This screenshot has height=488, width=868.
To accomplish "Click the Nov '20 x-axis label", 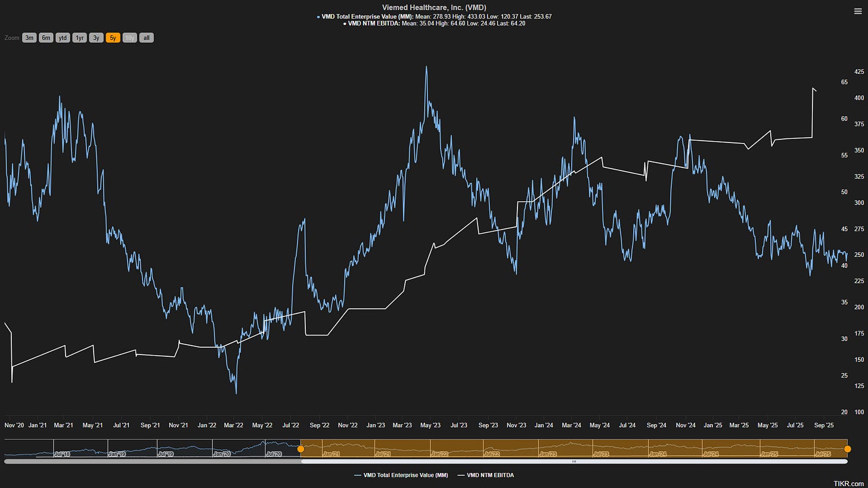I will tap(14, 425).
